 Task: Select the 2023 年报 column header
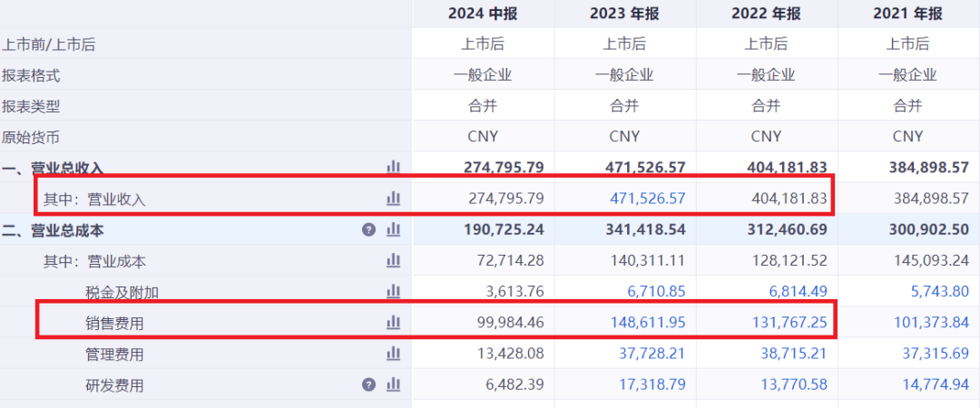(x=624, y=13)
